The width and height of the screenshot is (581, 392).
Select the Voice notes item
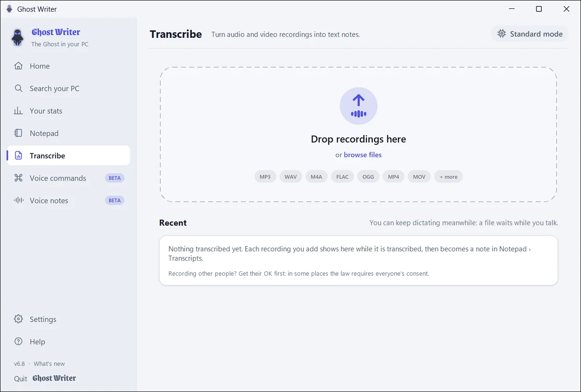[x=68, y=200]
